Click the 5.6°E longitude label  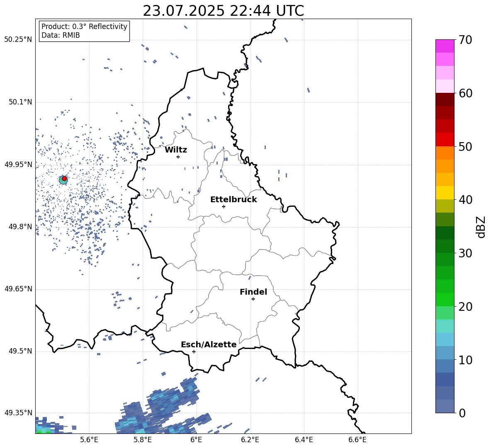coord(89,440)
